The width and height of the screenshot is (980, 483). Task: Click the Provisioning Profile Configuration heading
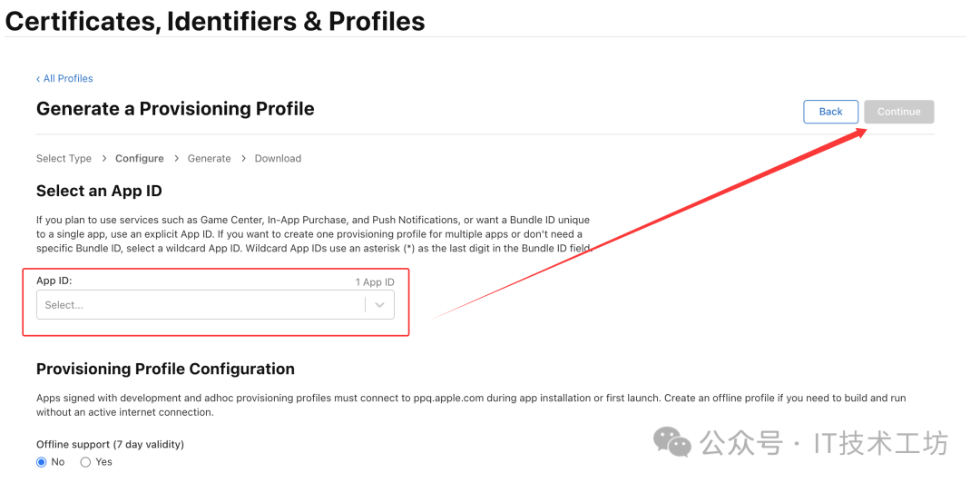tap(165, 369)
